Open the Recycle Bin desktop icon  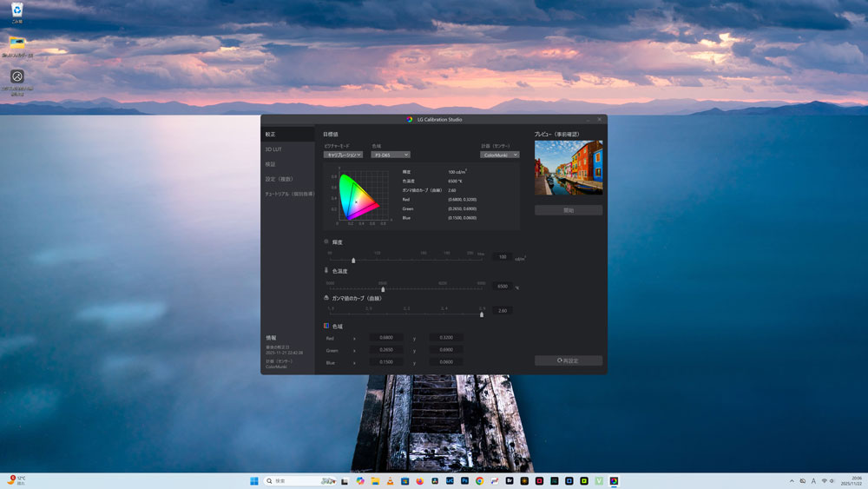[16, 12]
